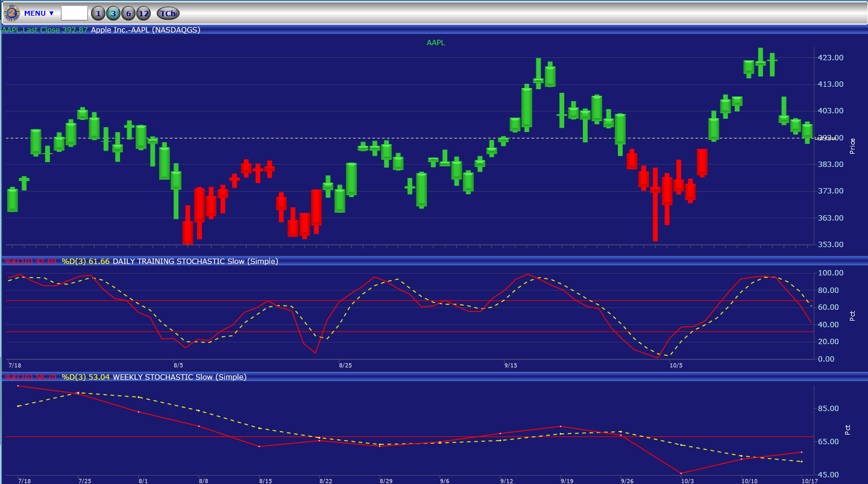The image size is (868, 484).
Task: Click the 'AAPL.Last Close 392.87' text
Action: coord(45,30)
